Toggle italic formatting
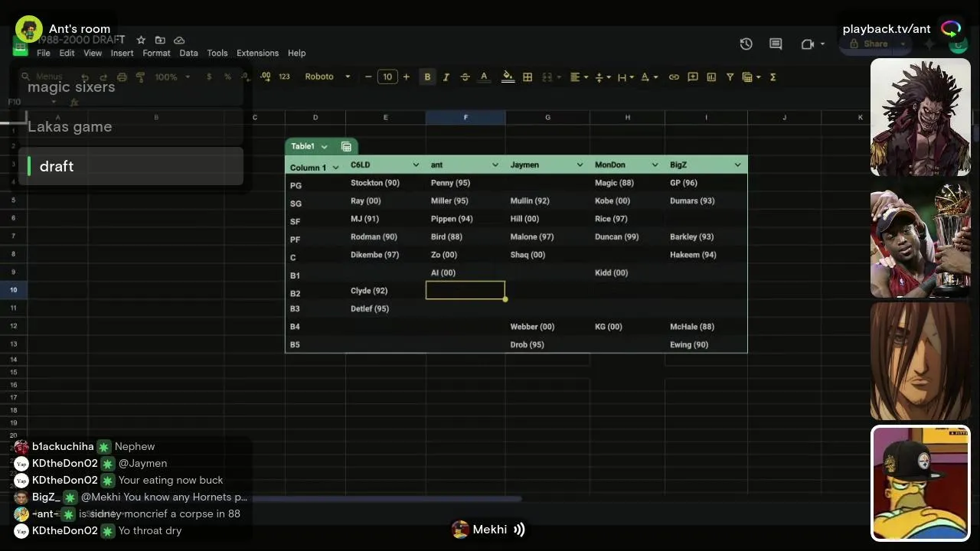Viewport: 980px width, 551px height. point(446,77)
